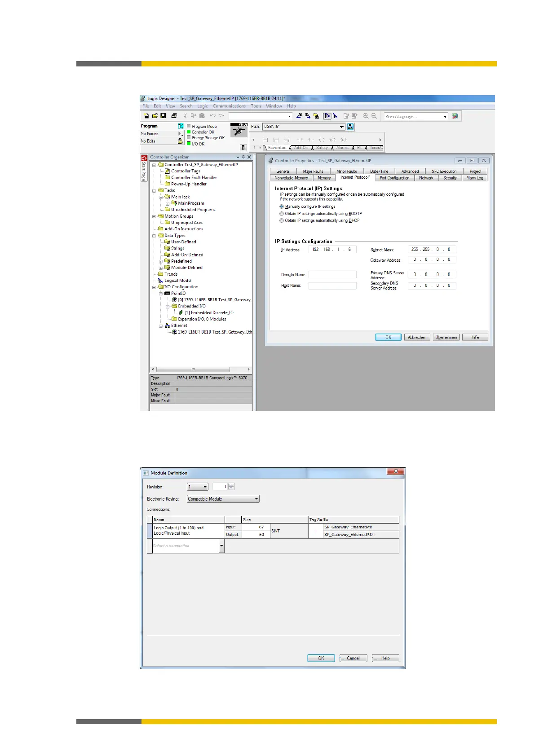Click the PointIO backplane icon
Screen dimensions: 535x756
pyautogui.click(x=167, y=293)
